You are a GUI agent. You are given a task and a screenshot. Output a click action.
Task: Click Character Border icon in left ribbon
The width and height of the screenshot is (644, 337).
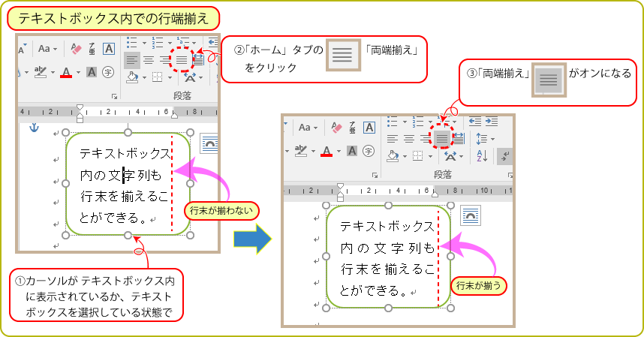(x=108, y=49)
